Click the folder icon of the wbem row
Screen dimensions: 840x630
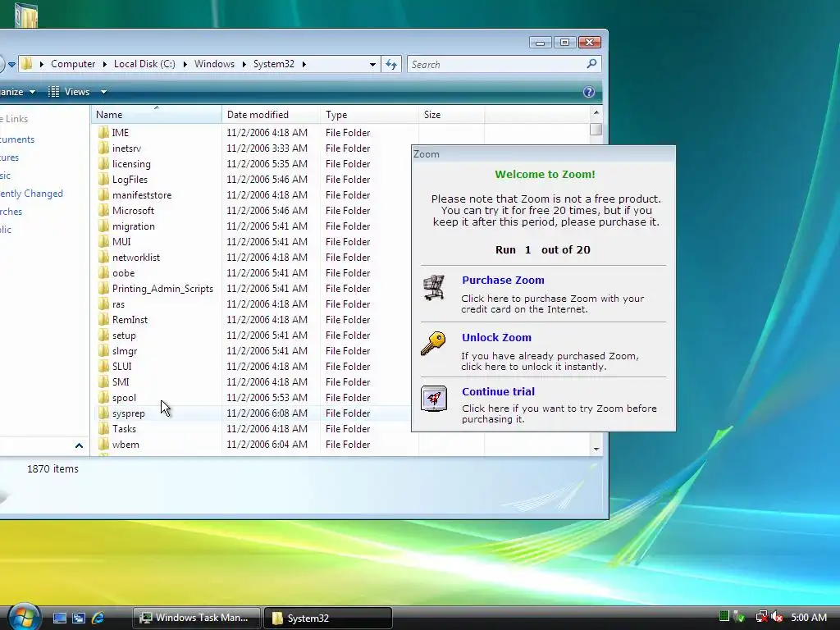pyautogui.click(x=103, y=444)
